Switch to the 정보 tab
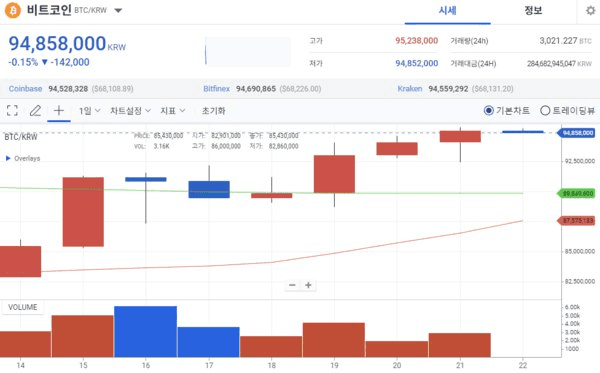The image size is (600, 373). (533, 11)
